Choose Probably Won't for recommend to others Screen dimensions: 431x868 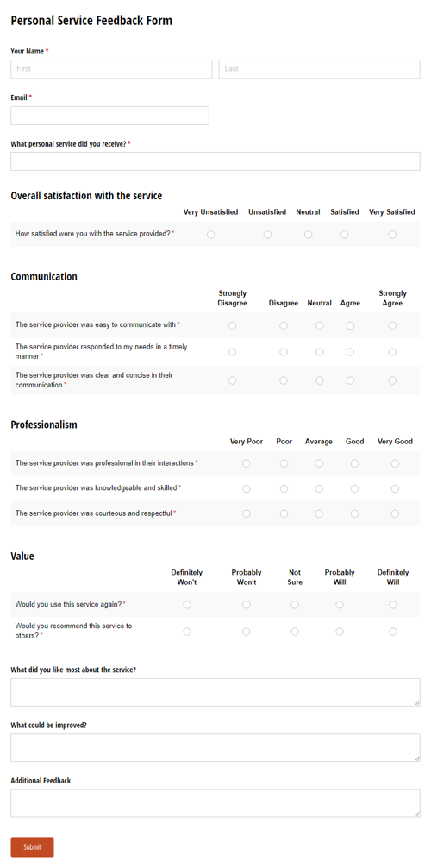tap(247, 632)
